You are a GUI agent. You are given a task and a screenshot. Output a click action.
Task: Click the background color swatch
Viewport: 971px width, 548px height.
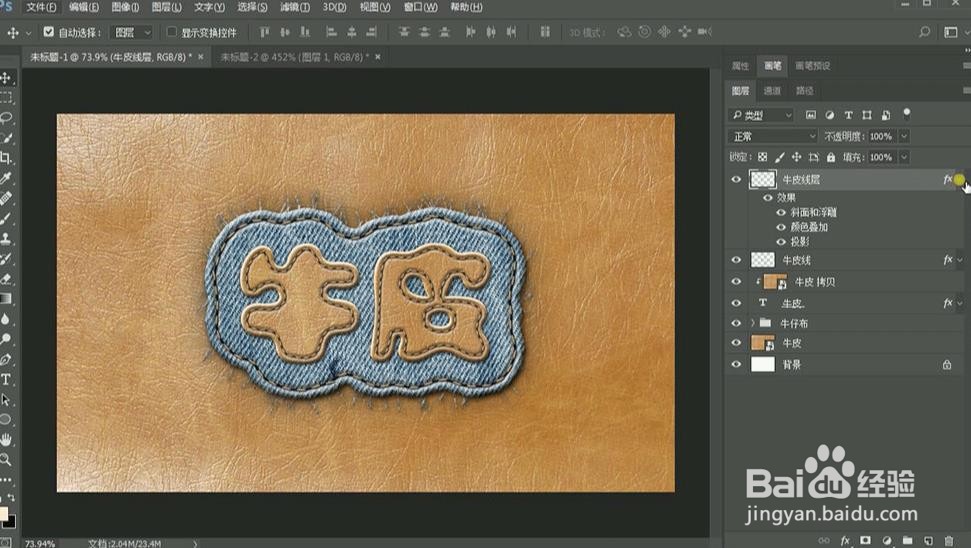point(9,521)
